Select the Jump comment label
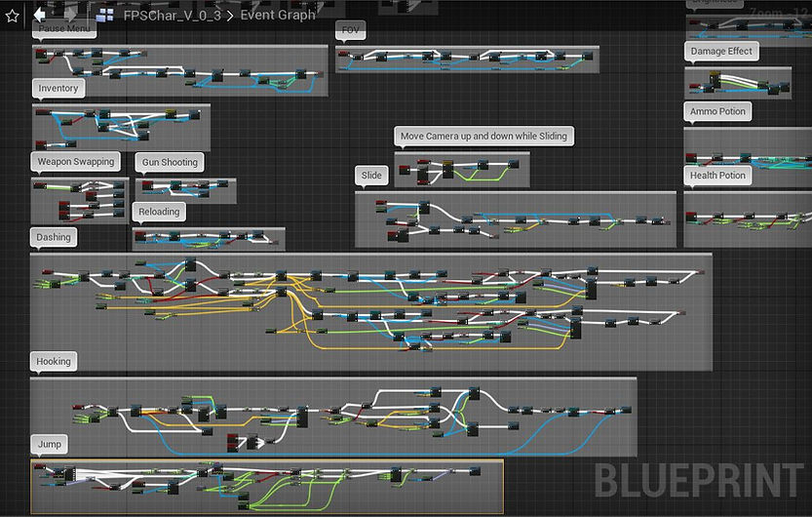Viewport: 812px width, 517px height. 49,444
